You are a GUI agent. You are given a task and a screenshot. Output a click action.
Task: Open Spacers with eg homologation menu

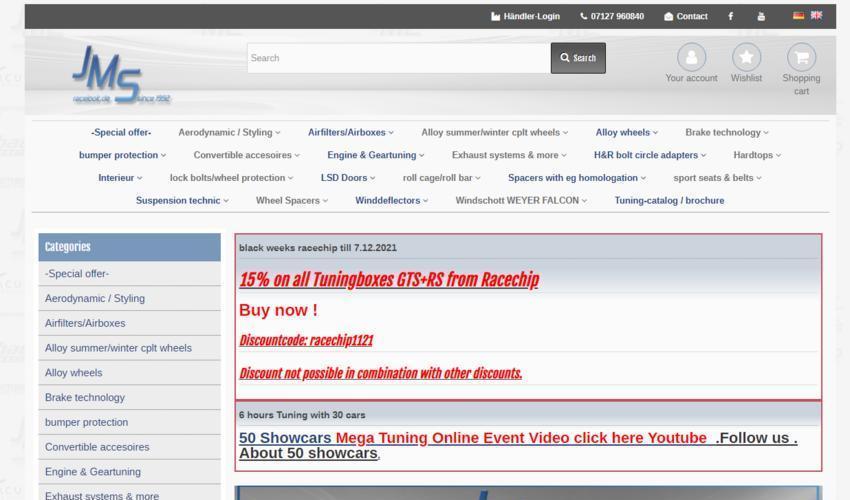coord(577,178)
